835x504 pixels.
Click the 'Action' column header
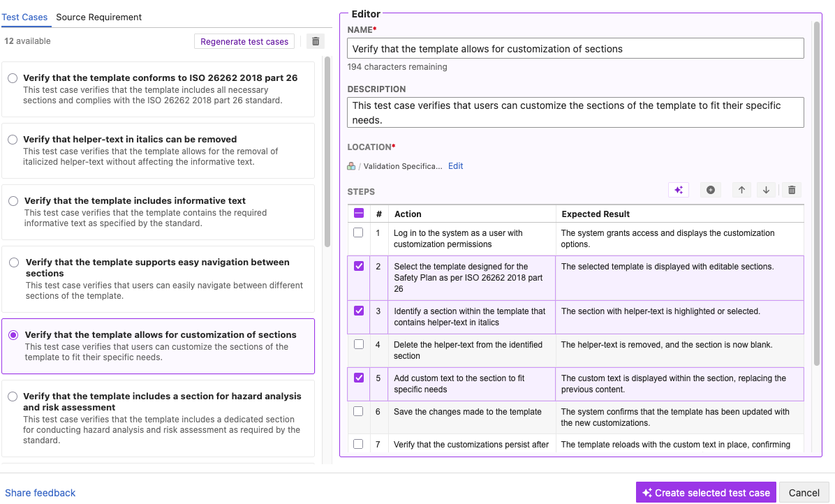[x=408, y=214]
